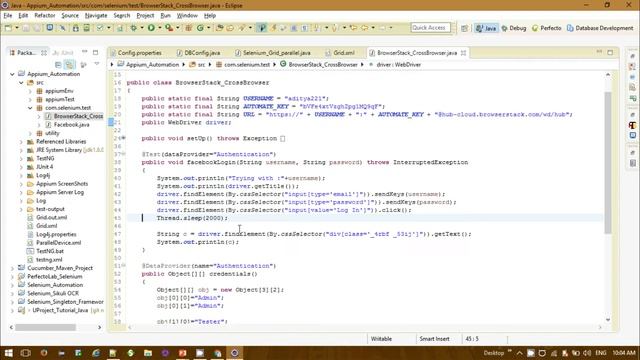
Task: Collapse the DataProvider method fold at line 51
Action: click(x=123, y=265)
